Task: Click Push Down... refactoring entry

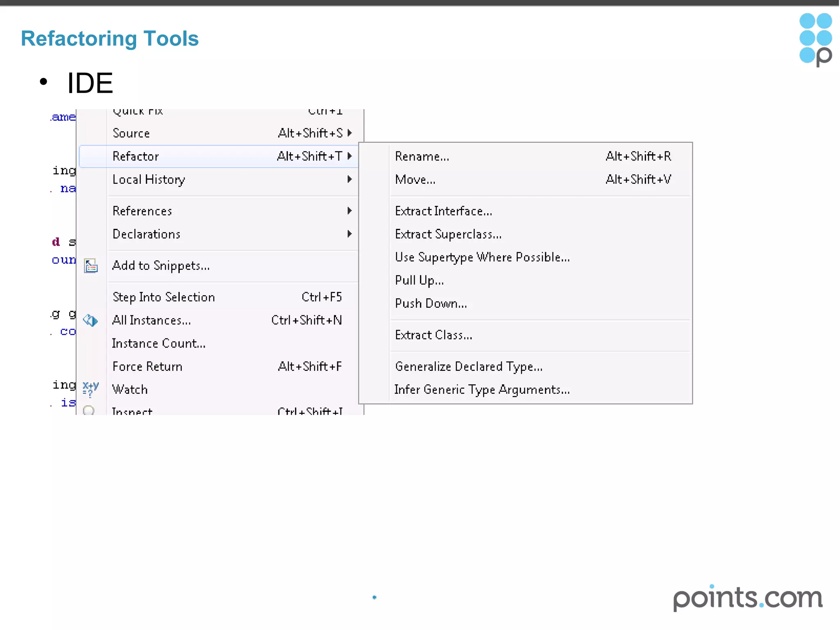Action: pyautogui.click(x=431, y=304)
